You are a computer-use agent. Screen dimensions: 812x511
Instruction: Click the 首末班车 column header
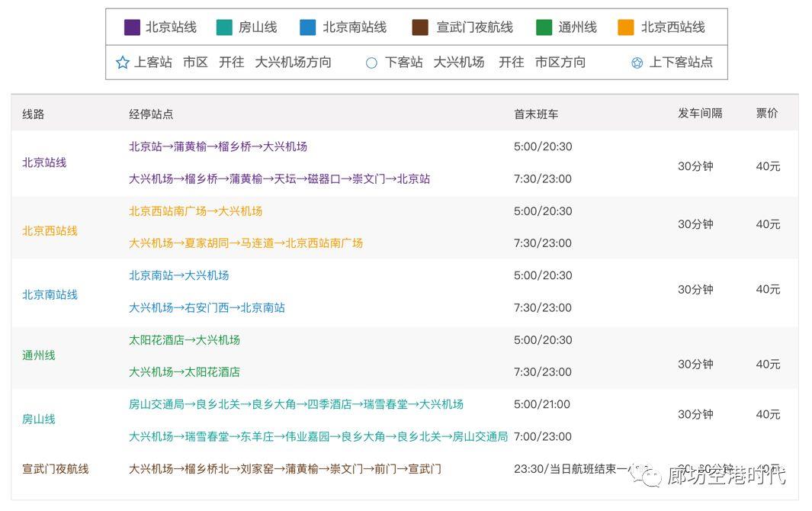(x=536, y=114)
